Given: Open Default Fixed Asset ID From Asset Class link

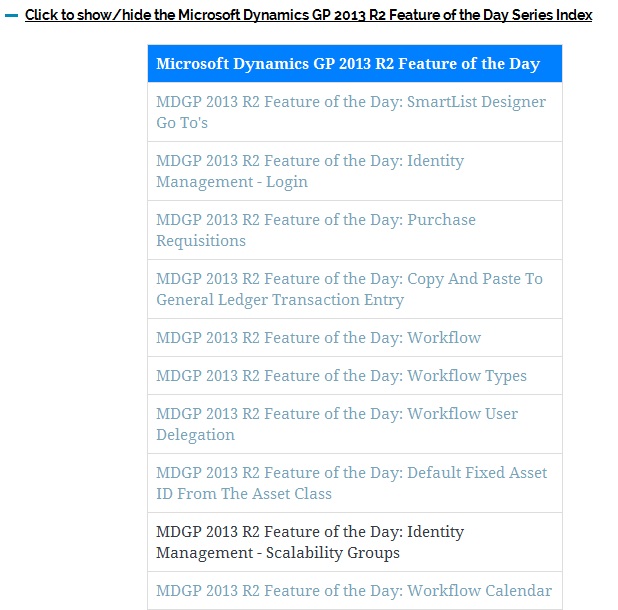Looking at the screenshot, I should [352, 483].
